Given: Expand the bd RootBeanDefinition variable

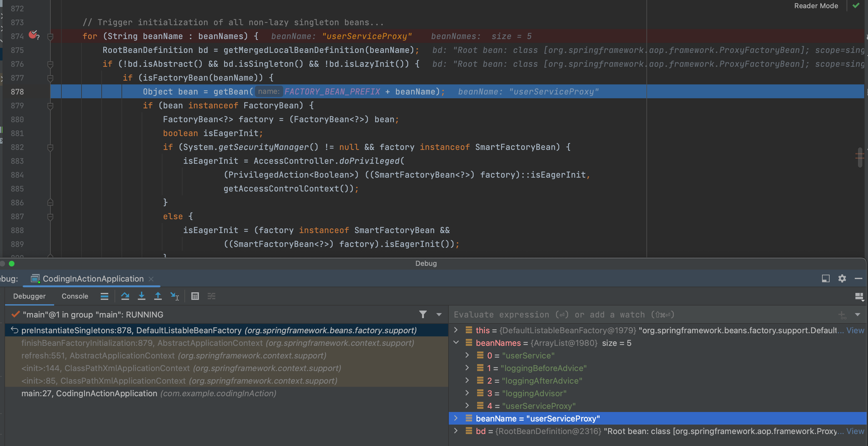Looking at the screenshot, I should pyautogui.click(x=456, y=431).
